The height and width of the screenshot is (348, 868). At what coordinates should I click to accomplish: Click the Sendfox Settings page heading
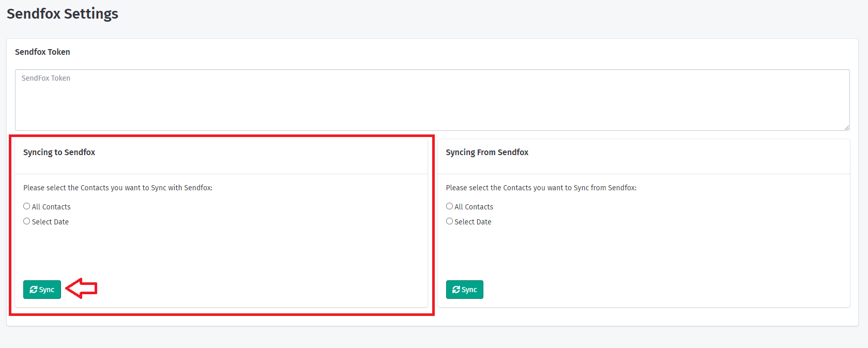point(63,14)
